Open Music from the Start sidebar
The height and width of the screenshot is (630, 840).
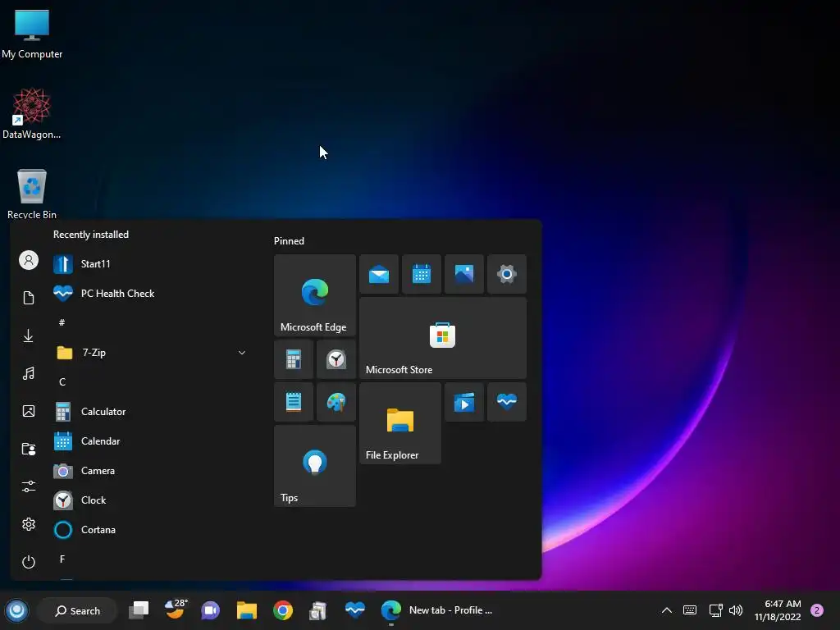(x=29, y=373)
